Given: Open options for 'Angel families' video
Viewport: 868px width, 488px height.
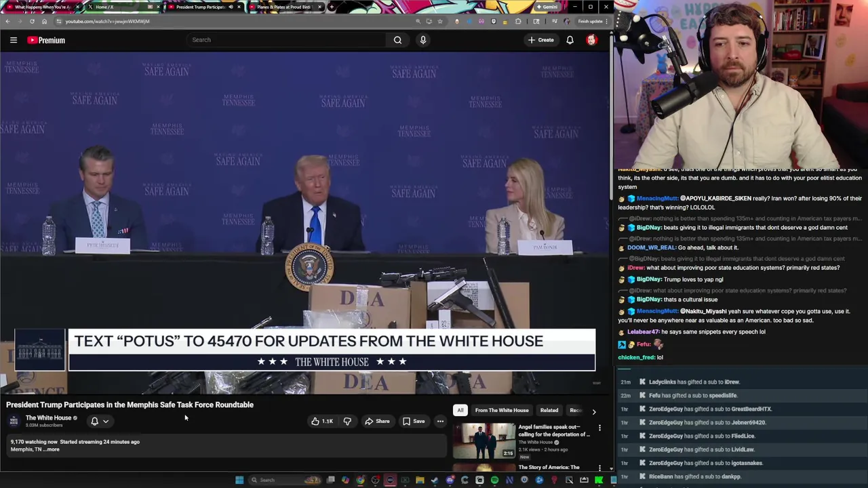Looking at the screenshot, I should click(x=599, y=428).
